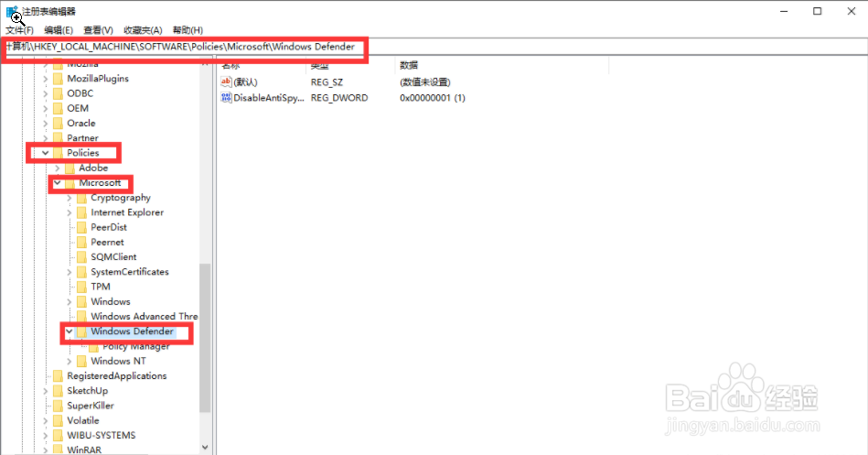Click the Windows Advanced Threat folder icon

tap(81, 317)
